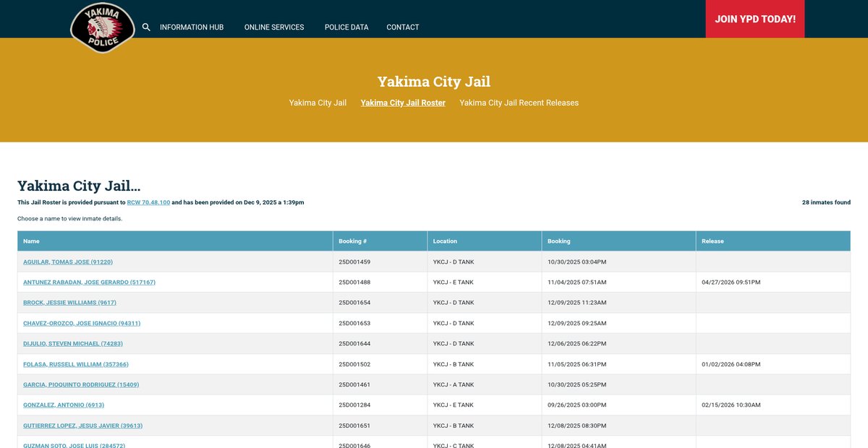The image size is (868, 448).
Task: Open DIJULIO, STEVEN MICHAEL record
Action: [x=73, y=344]
